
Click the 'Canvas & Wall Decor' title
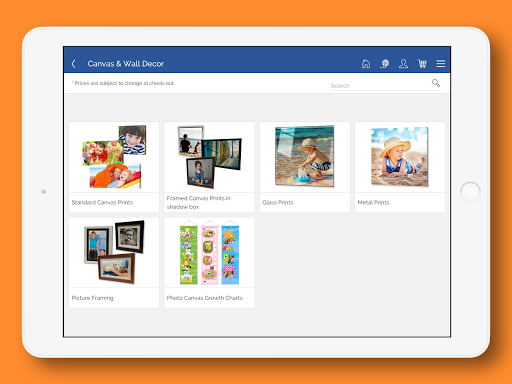(x=126, y=64)
